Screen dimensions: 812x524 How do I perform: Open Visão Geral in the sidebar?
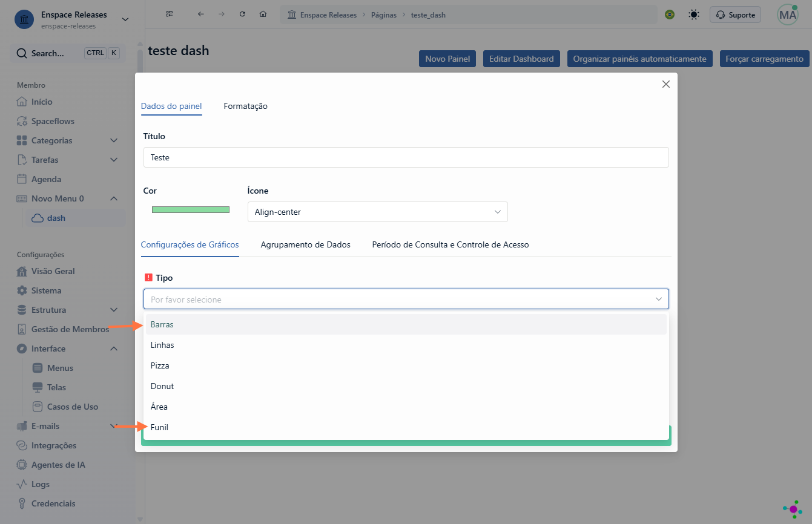pos(53,271)
